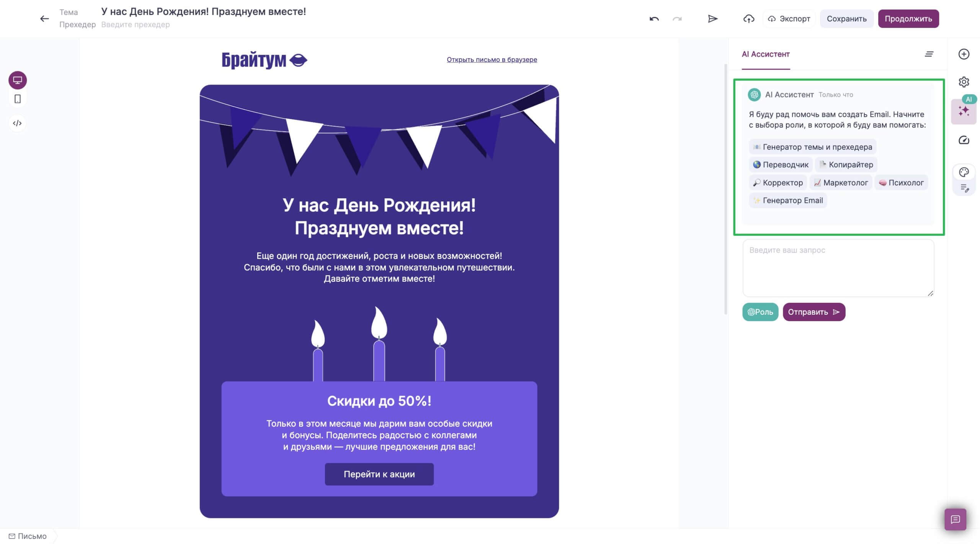Open the Экспорт export options
The height and width of the screenshot is (544, 980).
coord(789,19)
